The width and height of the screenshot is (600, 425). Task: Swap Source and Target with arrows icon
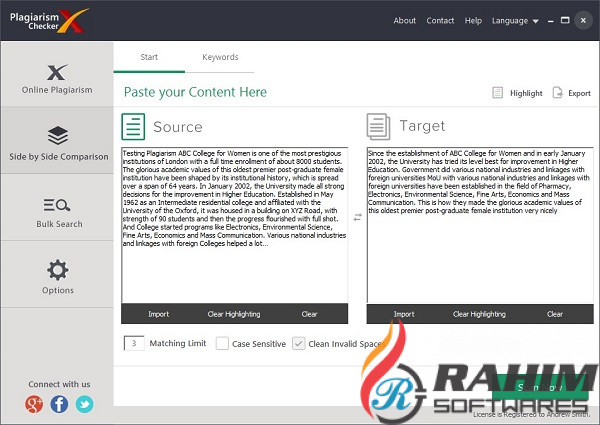(357, 217)
